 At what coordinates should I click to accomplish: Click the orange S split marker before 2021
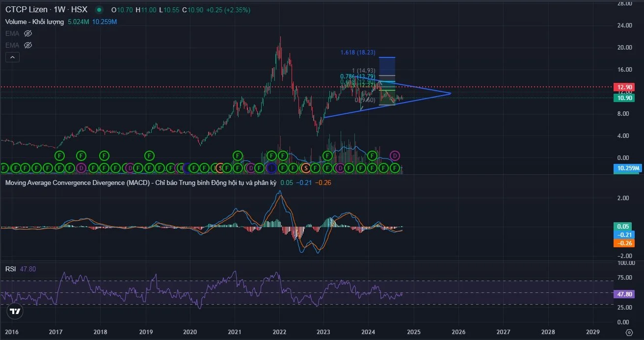coord(220,168)
